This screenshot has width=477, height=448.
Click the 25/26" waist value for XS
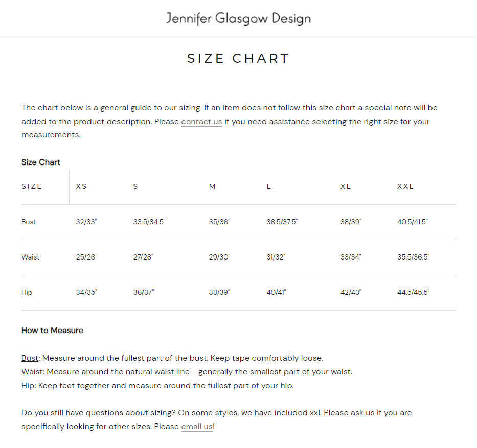86,257
